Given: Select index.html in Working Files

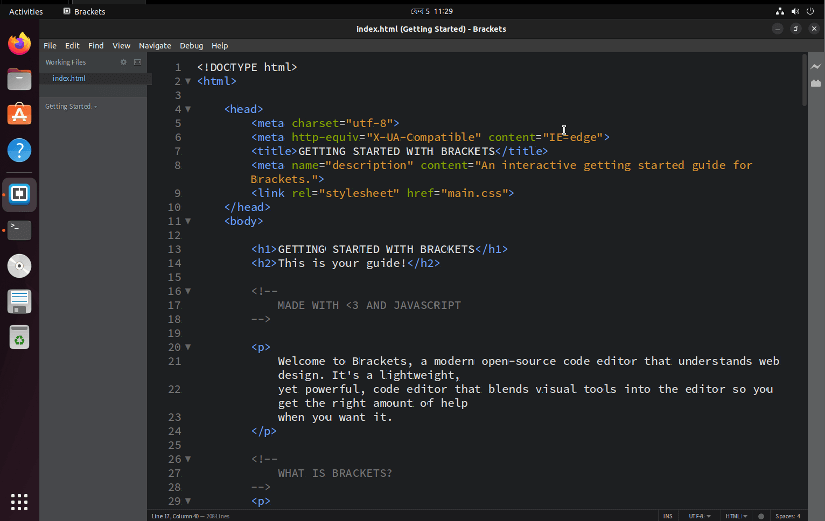Looking at the screenshot, I should (68, 78).
